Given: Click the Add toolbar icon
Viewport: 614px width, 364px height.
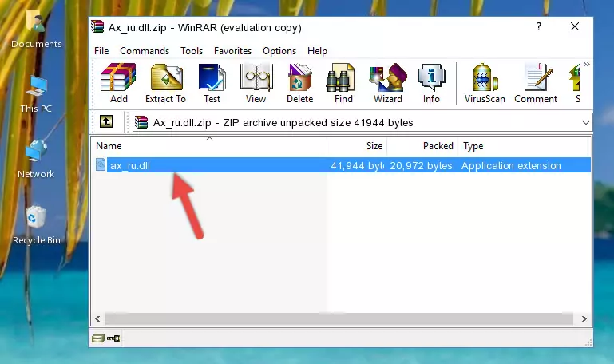Looking at the screenshot, I should [118, 83].
